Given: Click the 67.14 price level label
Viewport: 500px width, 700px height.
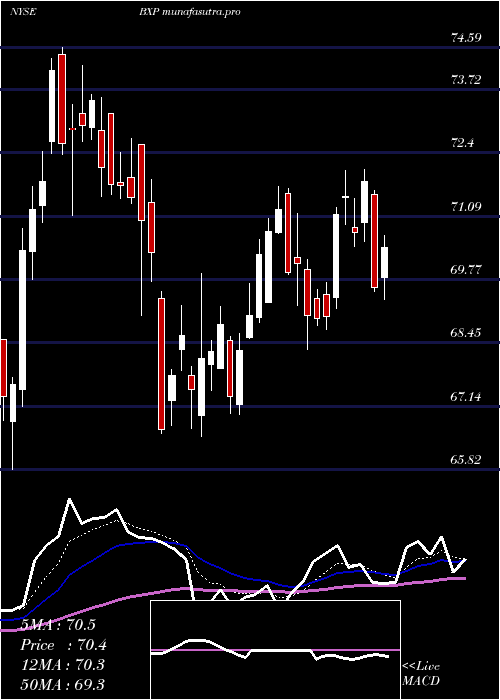Looking at the screenshot, I should pos(466,396).
